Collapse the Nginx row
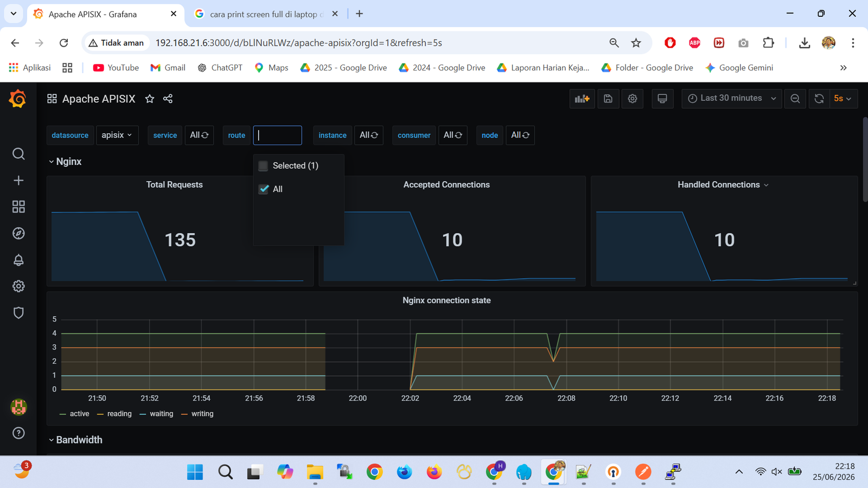 pyautogui.click(x=65, y=162)
